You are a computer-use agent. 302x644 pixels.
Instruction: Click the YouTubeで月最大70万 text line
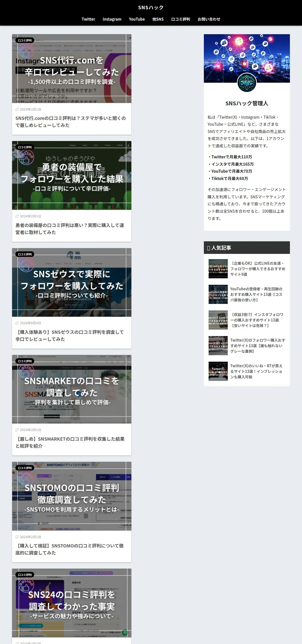(230, 171)
